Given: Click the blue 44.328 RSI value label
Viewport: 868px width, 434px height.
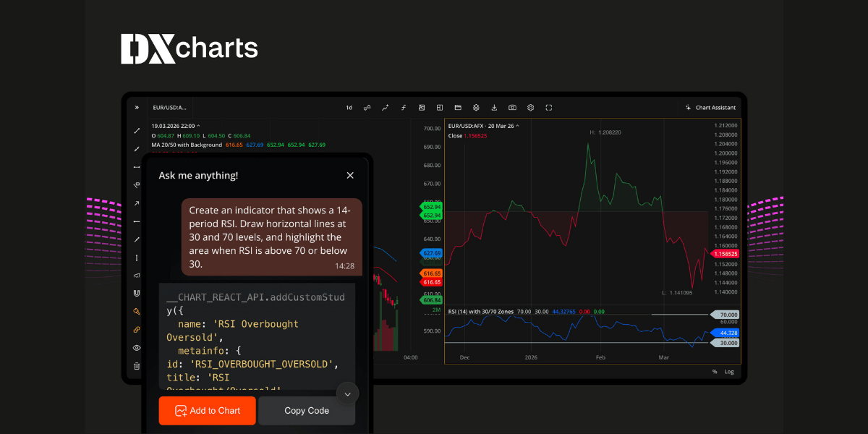Looking at the screenshot, I should point(726,333).
